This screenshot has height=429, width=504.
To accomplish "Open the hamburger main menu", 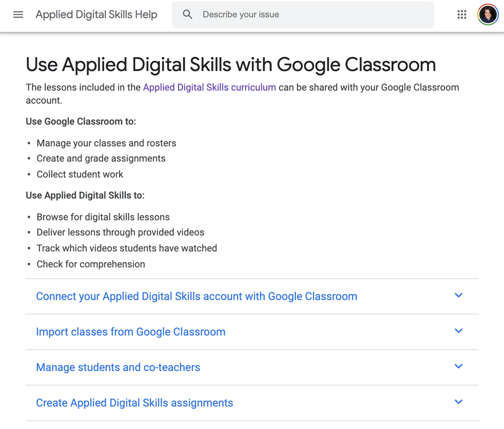I will (18, 15).
